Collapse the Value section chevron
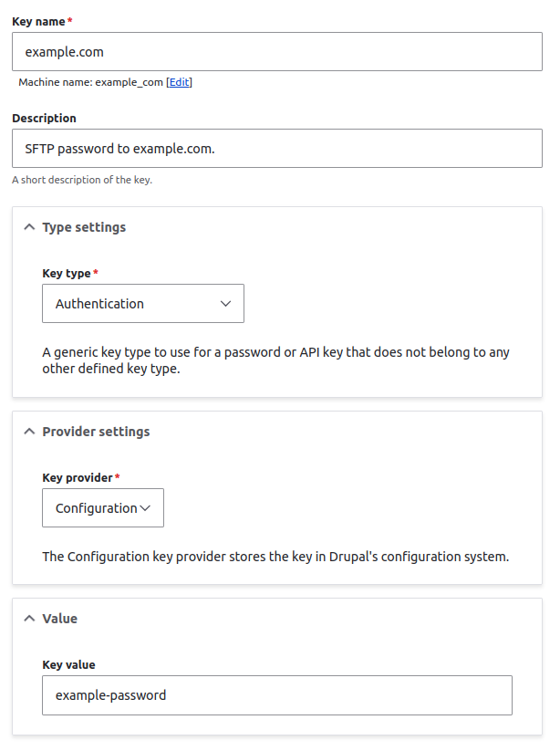Screen dimensions: 560x751 (29, 618)
